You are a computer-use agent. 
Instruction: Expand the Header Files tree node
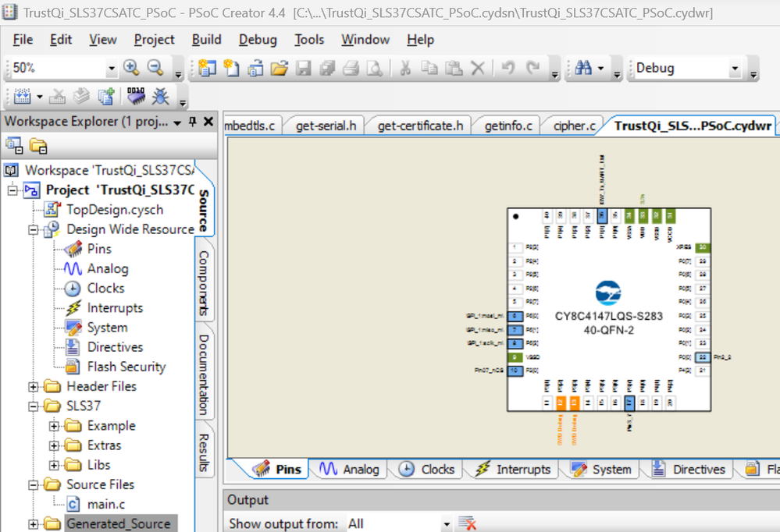(x=31, y=386)
